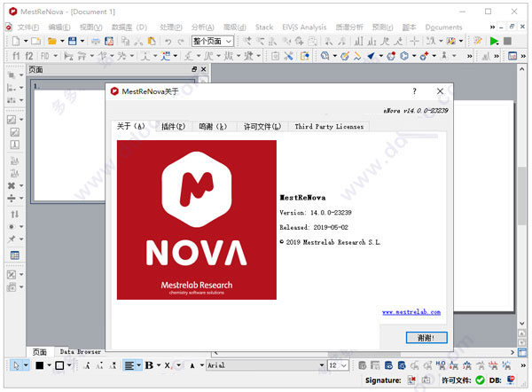
Task: Click the first blue database icon at bottom
Action: (x=389, y=365)
